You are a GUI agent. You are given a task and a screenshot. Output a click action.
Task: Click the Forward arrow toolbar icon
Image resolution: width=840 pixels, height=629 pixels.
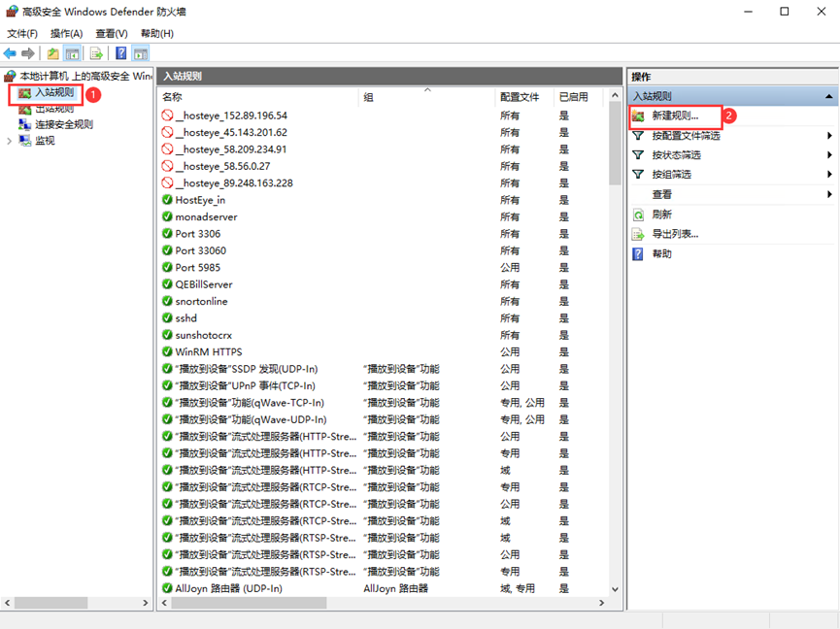[x=28, y=53]
